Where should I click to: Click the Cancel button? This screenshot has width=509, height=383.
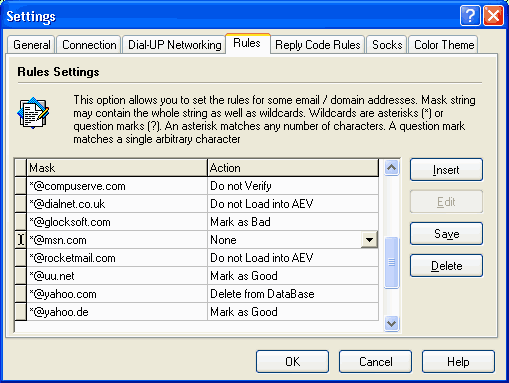pos(375,362)
